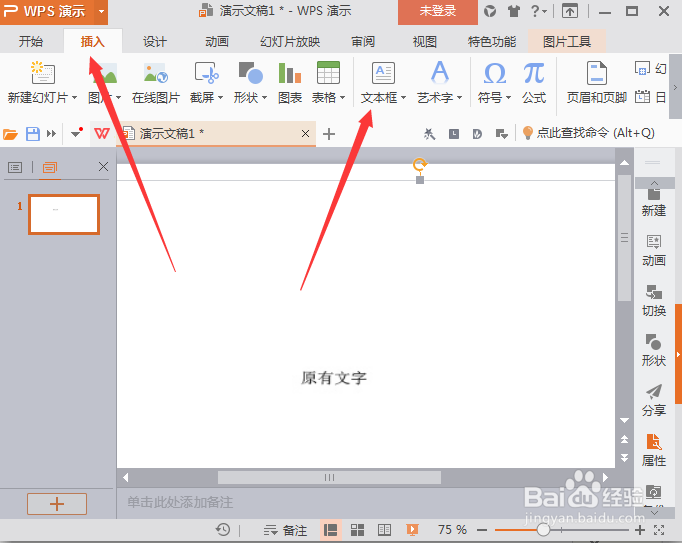682x543 pixels.
Task: Click fit-to-window icon beside zoom slider
Action: click(x=659, y=530)
